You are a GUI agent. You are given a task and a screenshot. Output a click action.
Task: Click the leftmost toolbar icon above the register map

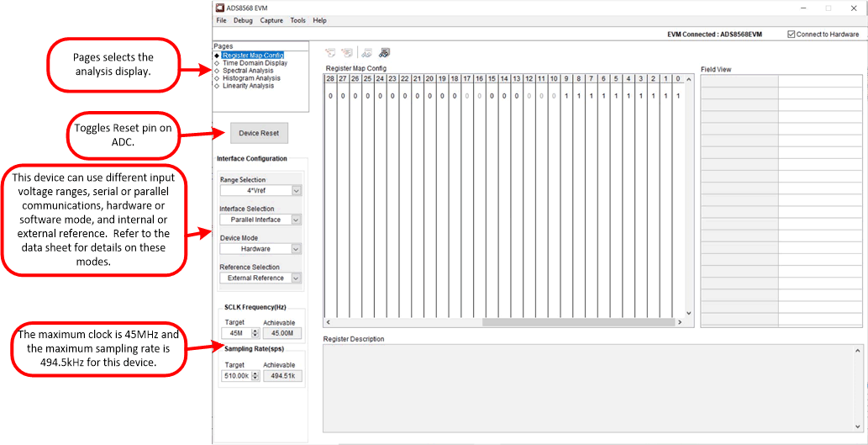pyautogui.click(x=331, y=53)
